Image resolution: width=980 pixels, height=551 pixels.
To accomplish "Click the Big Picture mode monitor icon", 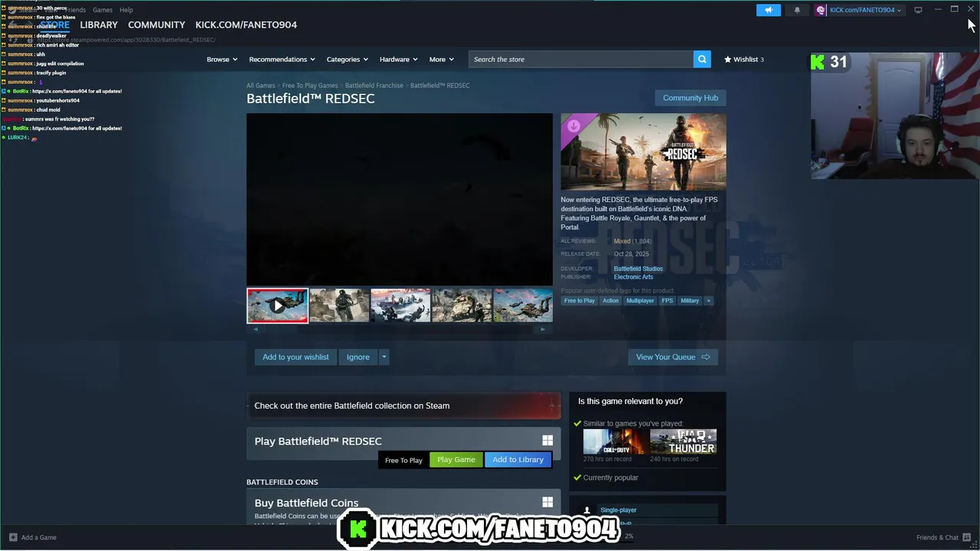I will tap(918, 10).
